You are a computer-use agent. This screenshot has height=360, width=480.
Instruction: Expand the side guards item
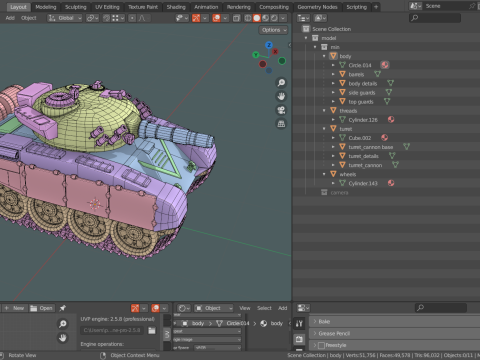(333, 92)
